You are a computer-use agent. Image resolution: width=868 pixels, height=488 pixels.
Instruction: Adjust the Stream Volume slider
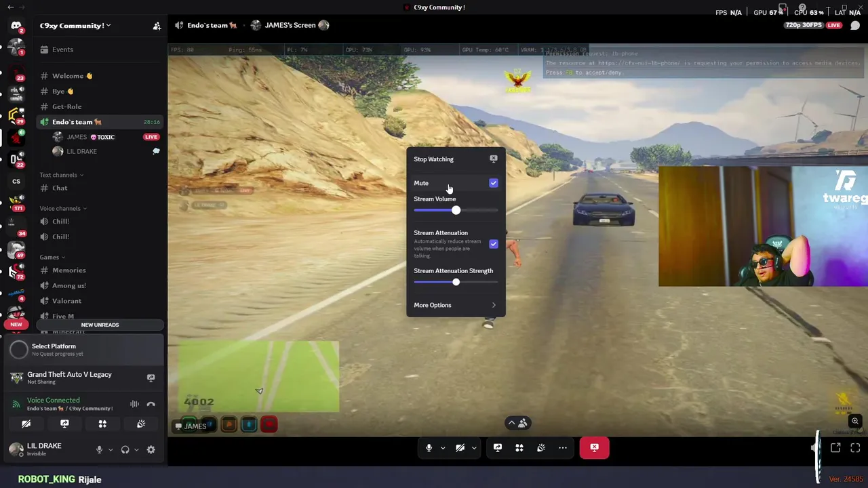coord(456,210)
